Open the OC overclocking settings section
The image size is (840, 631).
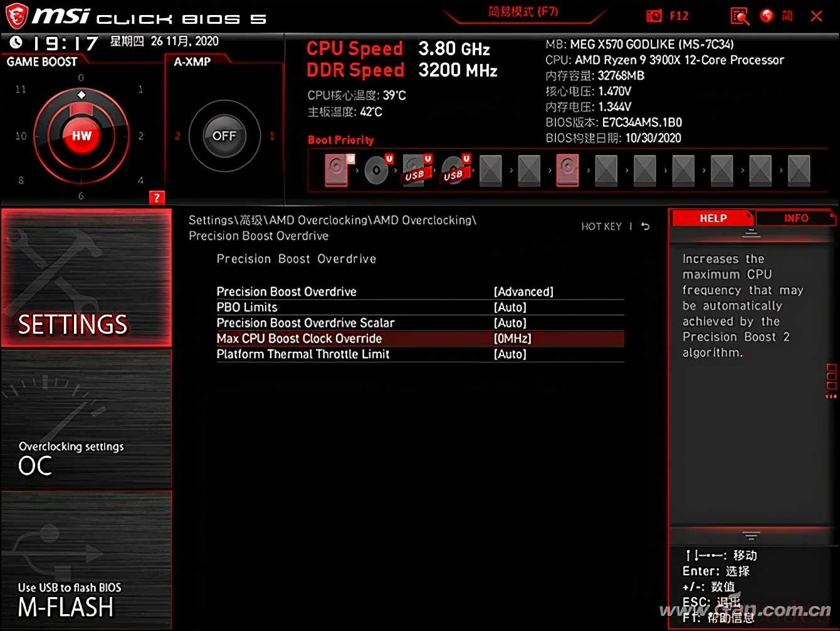click(x=86, y=418)
